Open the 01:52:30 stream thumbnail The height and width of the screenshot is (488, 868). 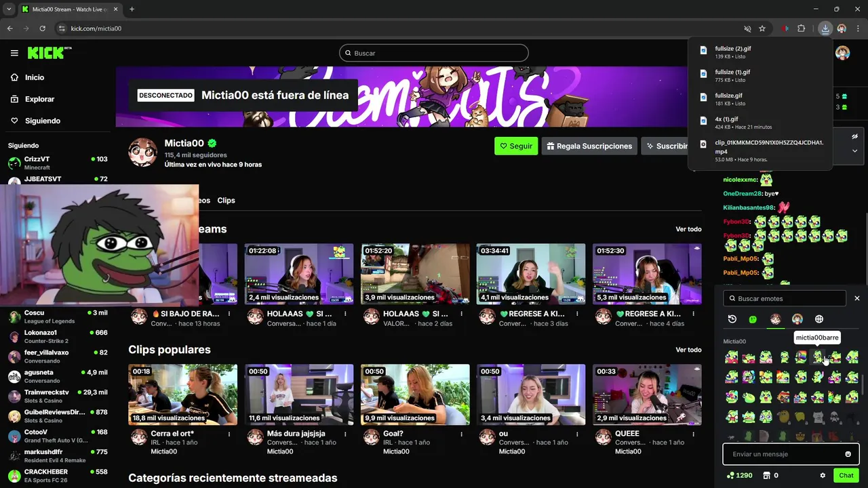point(647,274)
